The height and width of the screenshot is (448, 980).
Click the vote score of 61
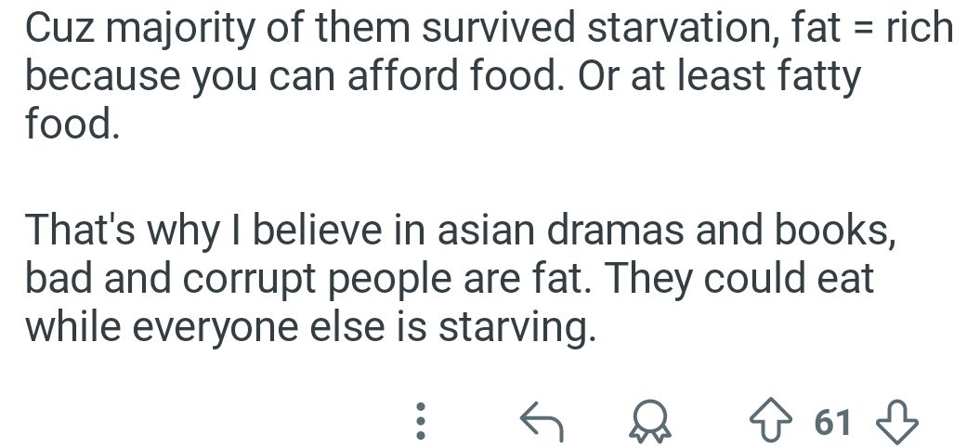click(833, 423)
